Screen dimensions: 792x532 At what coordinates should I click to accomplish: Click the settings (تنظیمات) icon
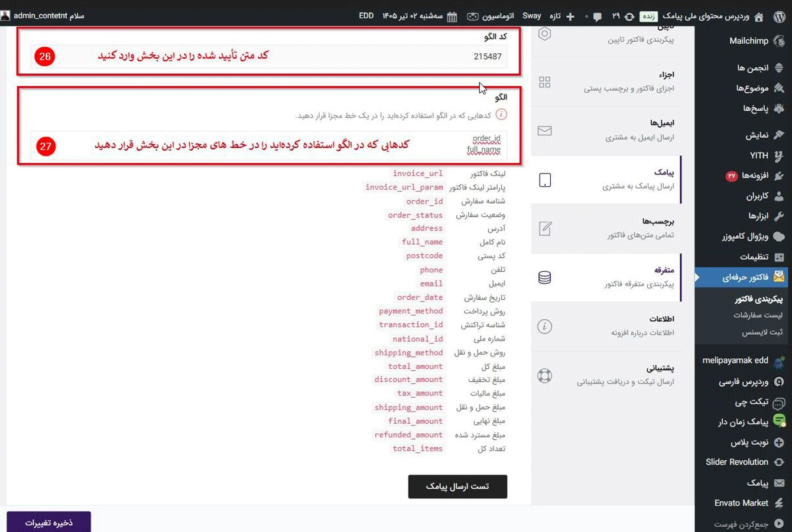click(x=779, y=257)
